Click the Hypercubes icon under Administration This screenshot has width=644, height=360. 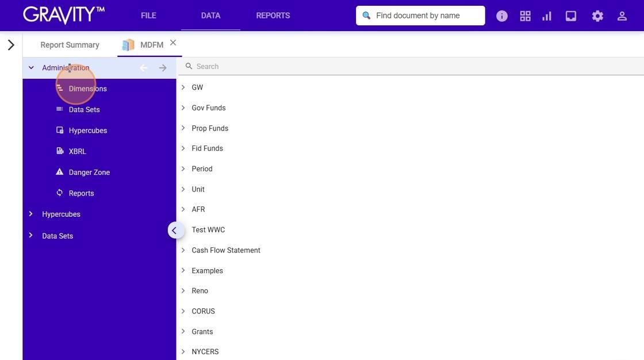point(60,130)
